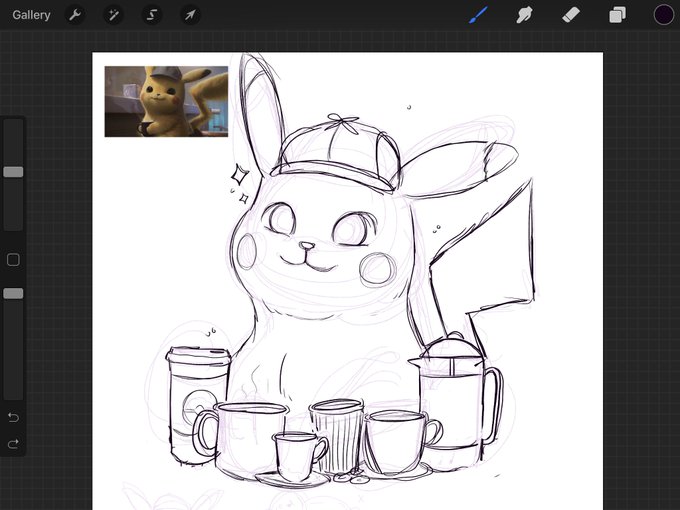The width and height of the screenshot is (680, 510).
Task: Select the Transform arrow tool
Action: coord(190,15)
